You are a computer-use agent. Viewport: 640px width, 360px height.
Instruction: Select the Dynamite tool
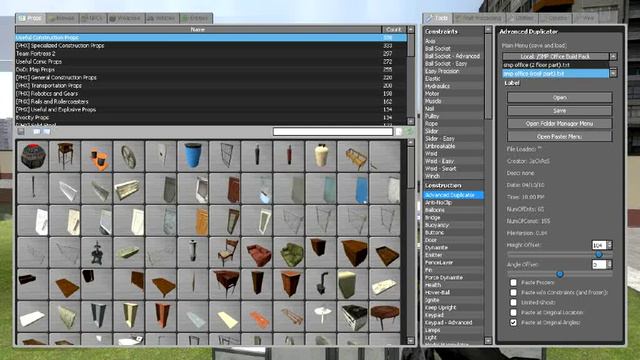(x=453, y=247)
